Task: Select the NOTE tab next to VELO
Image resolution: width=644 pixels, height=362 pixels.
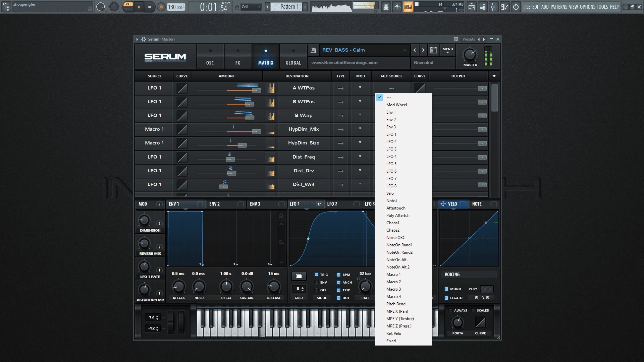Action: point(484,204)
